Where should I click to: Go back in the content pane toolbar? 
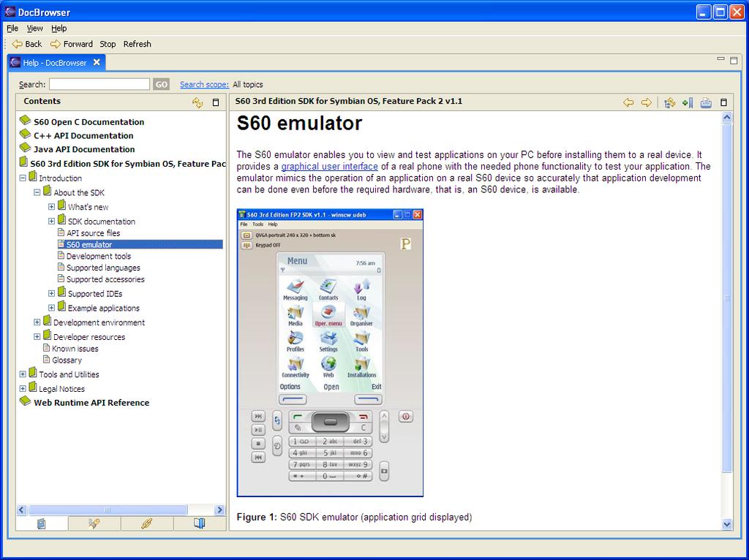(628, 102)
